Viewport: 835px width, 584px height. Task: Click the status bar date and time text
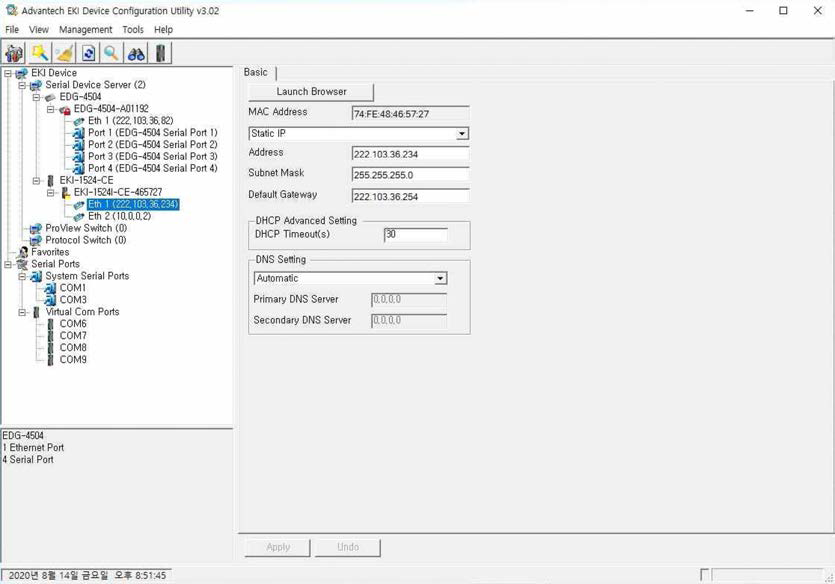[87, 575]
